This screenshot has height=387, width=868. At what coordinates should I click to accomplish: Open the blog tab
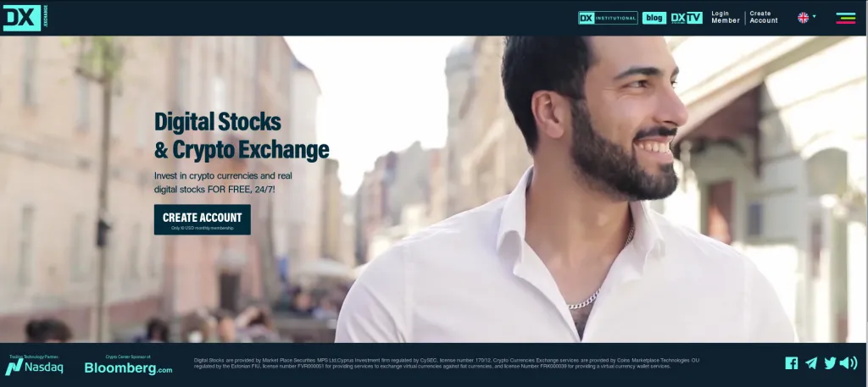coord(654,18)
